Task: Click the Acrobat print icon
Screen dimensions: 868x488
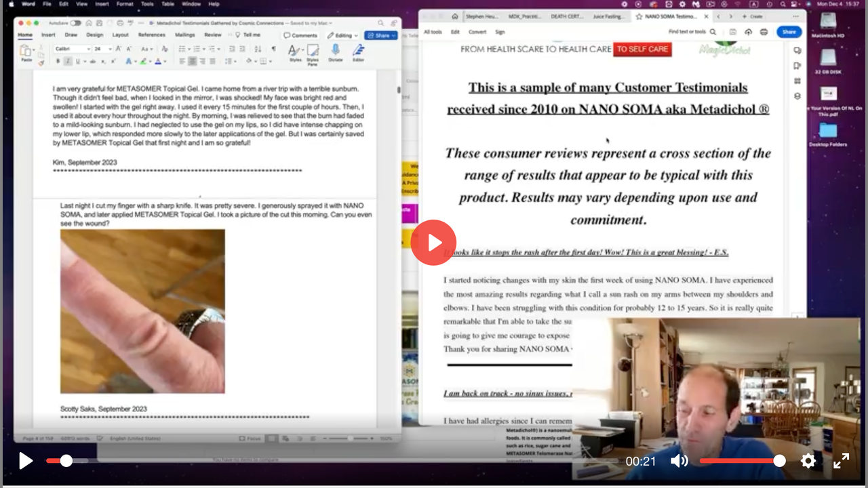Action: [764, 32]
